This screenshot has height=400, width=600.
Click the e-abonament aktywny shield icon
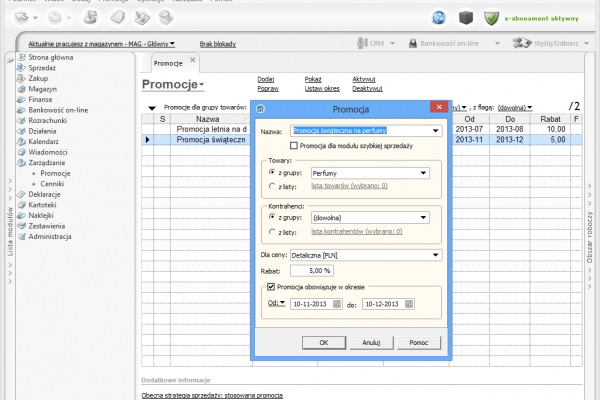(x=491, y=17)
